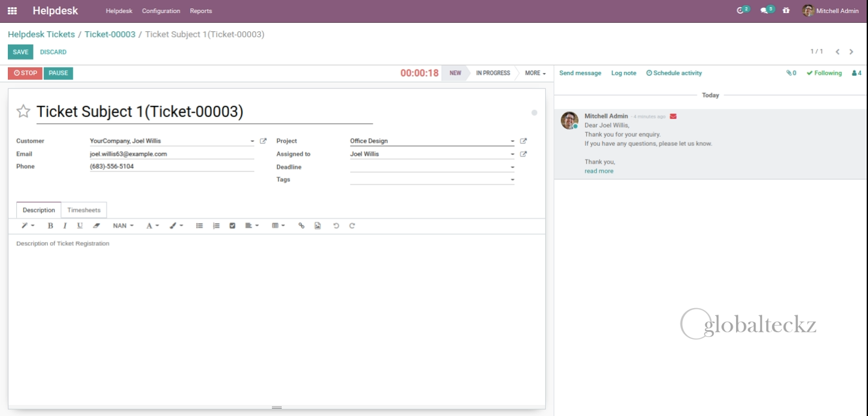Toggle bold formatting in the description editor
The width and height of the screenshot is (868, 416).
[50, 226]
